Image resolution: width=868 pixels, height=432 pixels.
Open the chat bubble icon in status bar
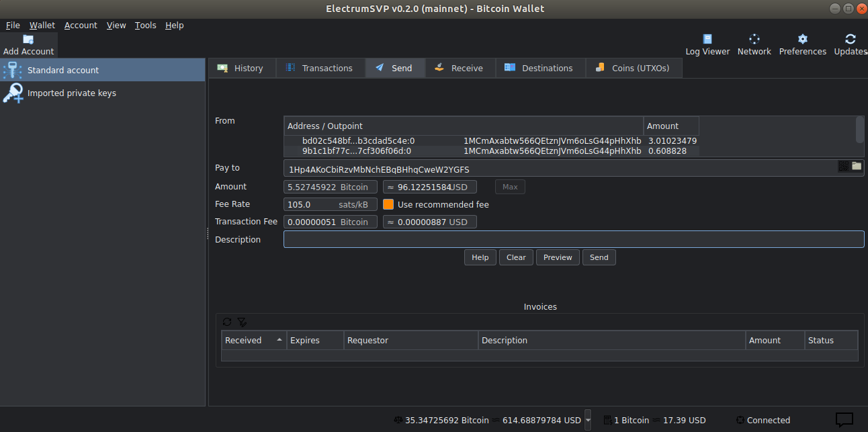844,420
